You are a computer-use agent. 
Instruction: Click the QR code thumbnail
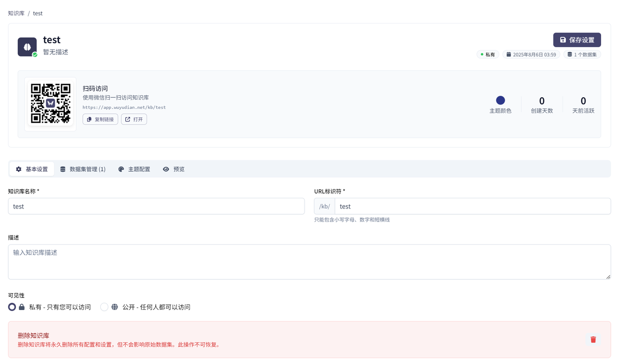pos(50,104)
